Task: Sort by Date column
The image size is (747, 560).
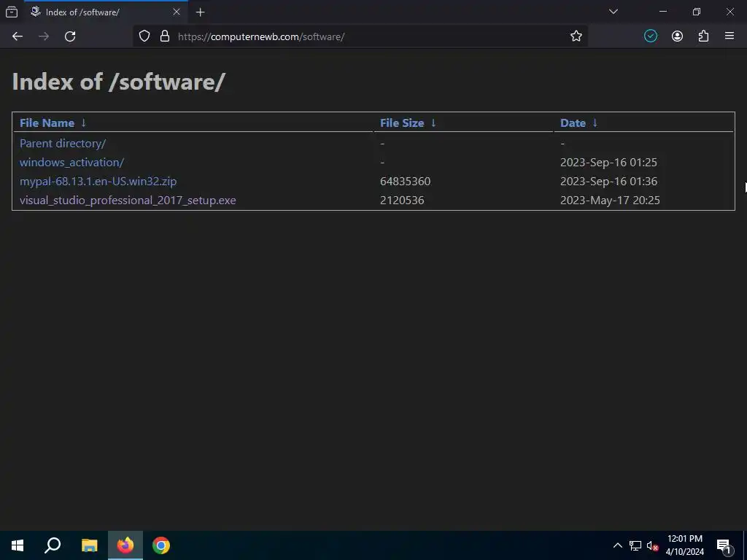Action: click(x=573, y=122)
